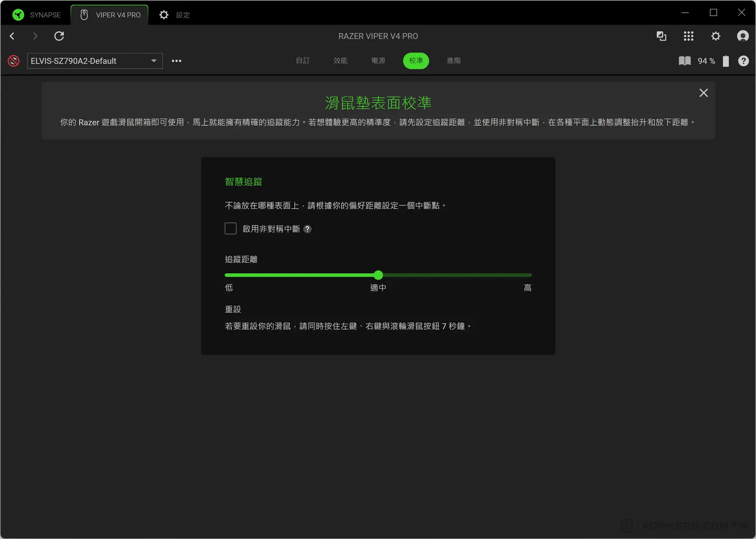Maximize the Synapse window

(713, 13)
